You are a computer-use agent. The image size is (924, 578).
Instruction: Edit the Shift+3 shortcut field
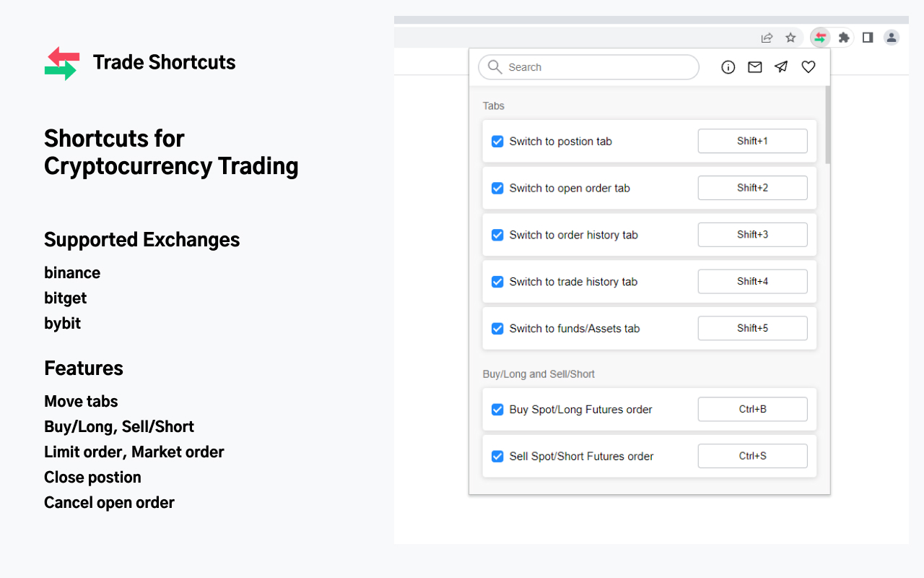(752, 235)
